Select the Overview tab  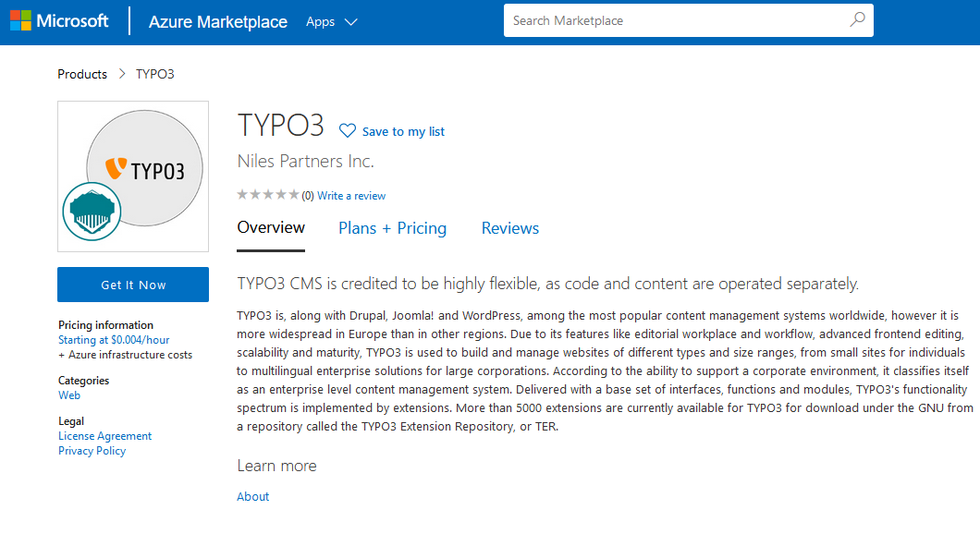coord(271,228)
